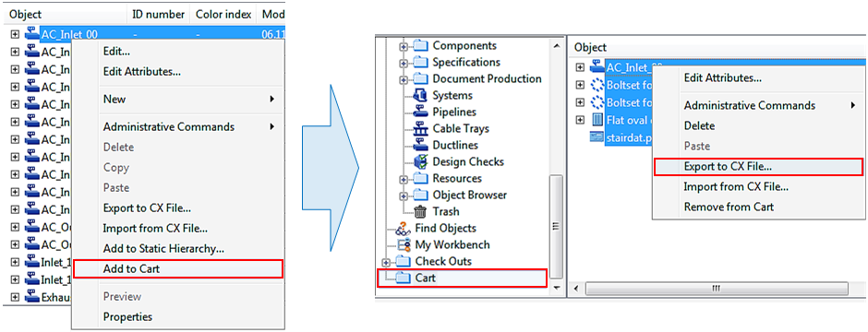Image resolution: width=868 pixels, height=332 pixels.
Task: Expand the Check Outs node
Action: point(386,263)
